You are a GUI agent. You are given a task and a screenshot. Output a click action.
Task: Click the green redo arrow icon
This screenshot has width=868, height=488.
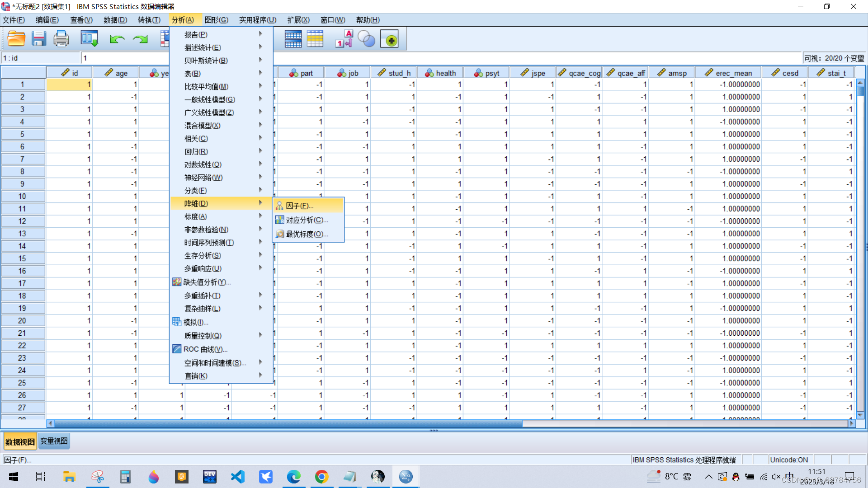coord(140,39)
